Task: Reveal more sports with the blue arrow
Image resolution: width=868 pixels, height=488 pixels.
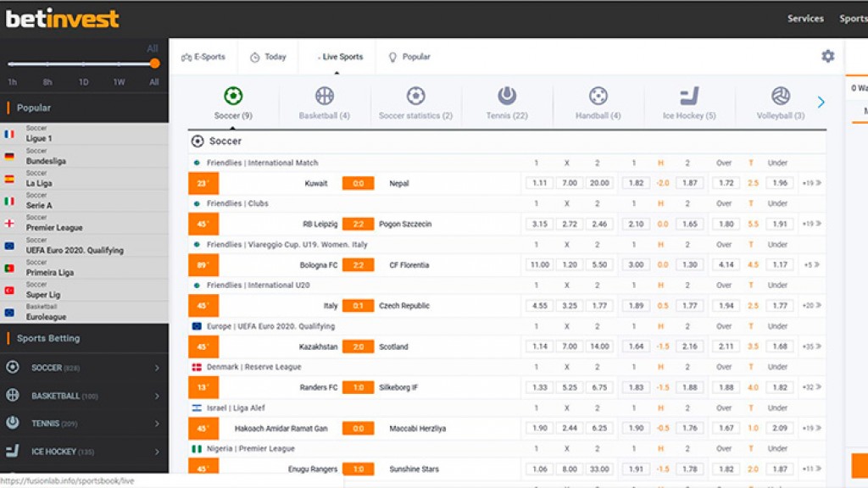Action: click(x=820, y=101)
